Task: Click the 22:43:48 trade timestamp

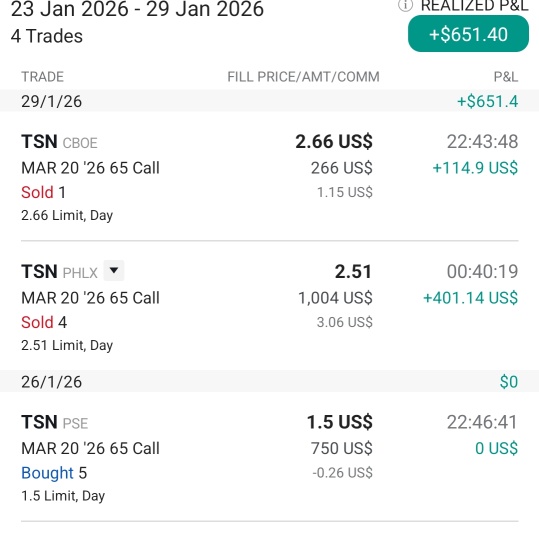Action: click(x=482, y=142)
